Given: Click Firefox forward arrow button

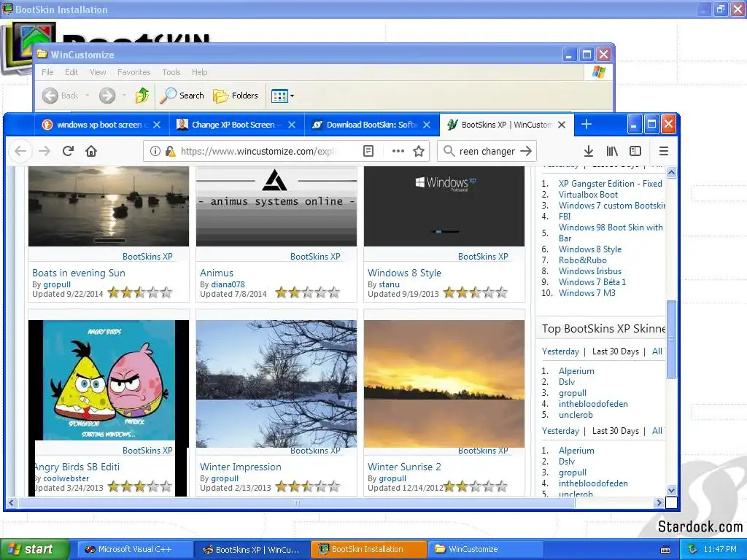Looking at the screenshot, I should pyautogui.click(x=44, y=152).
